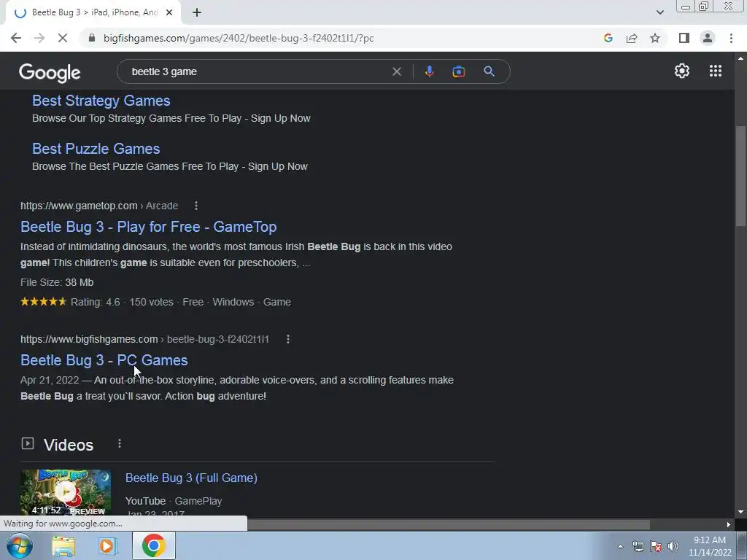Open more options for the gametop.com result
The image size is (747, 560).
(196, 206)
